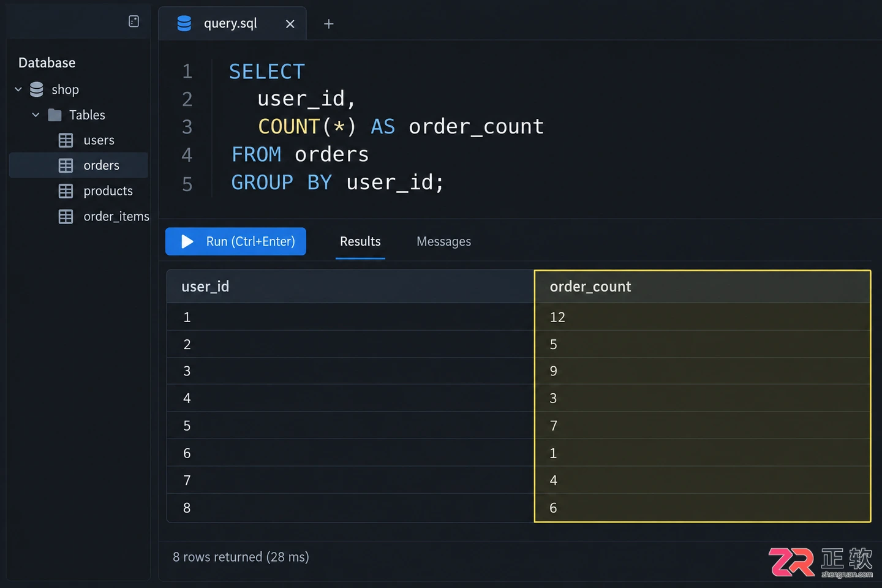The width and height of the screenshot is (882, 588).
Task: Click the shop database cylinder icon
Action: point(37,89)
